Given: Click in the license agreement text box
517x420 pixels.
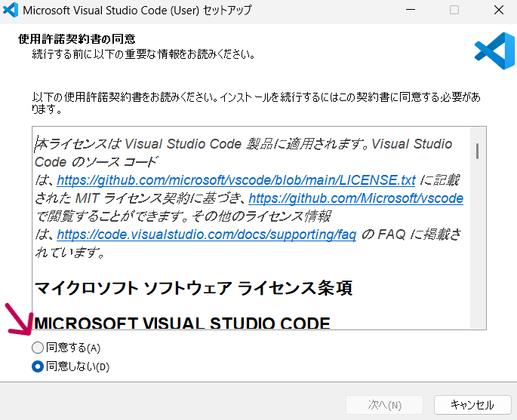Looking at the screenshot, I should (251, 228).
